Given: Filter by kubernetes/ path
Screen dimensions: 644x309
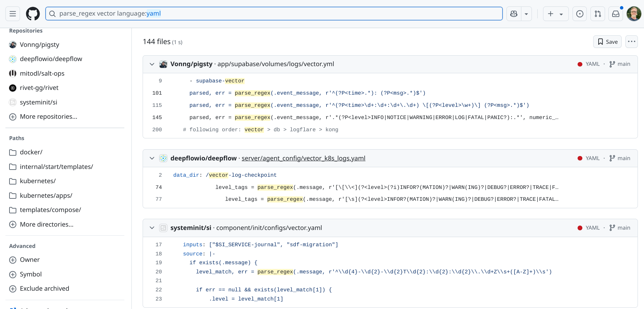Looking at the screenshot, I should [x=38, y=181].
